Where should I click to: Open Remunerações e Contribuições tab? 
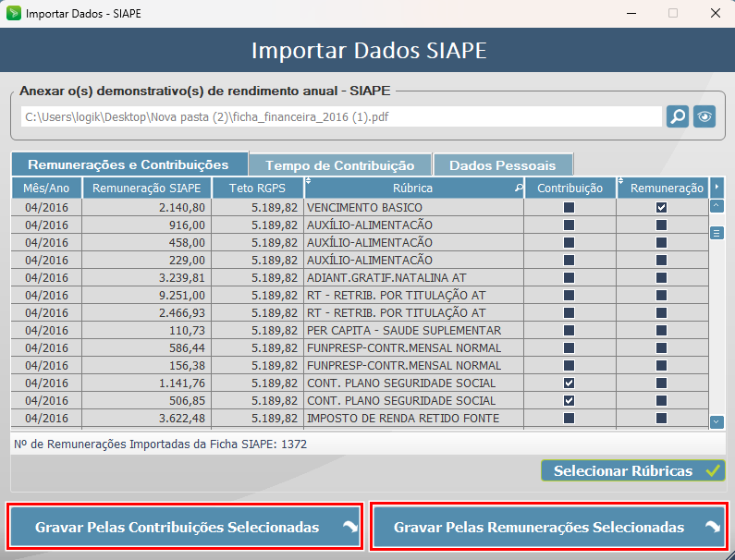(x=129, y=164)
